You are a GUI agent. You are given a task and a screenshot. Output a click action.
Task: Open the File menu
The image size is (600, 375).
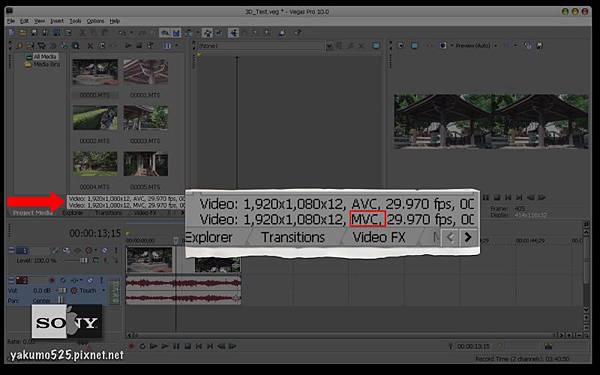point(11,21)
